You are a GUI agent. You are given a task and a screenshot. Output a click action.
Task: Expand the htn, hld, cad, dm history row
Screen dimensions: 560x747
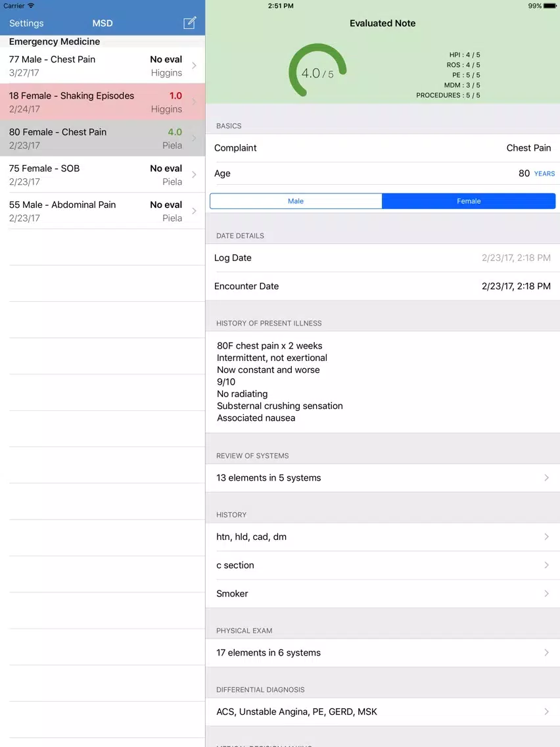383,537
